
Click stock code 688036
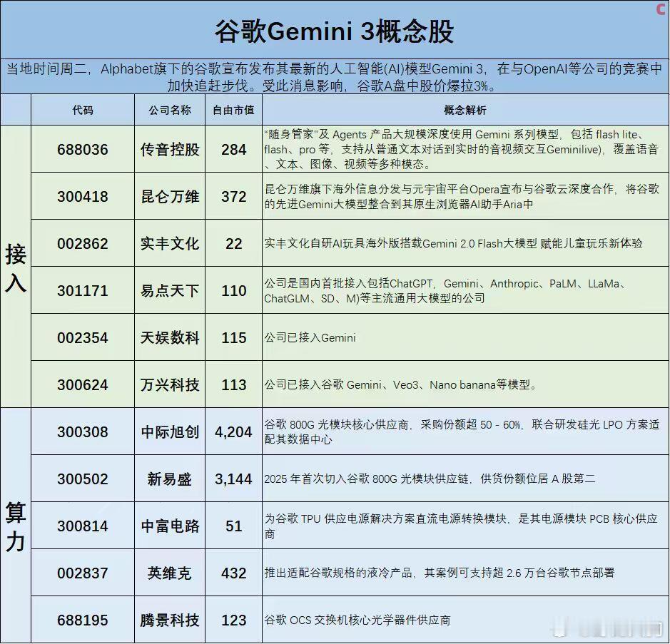coord(82,150)
